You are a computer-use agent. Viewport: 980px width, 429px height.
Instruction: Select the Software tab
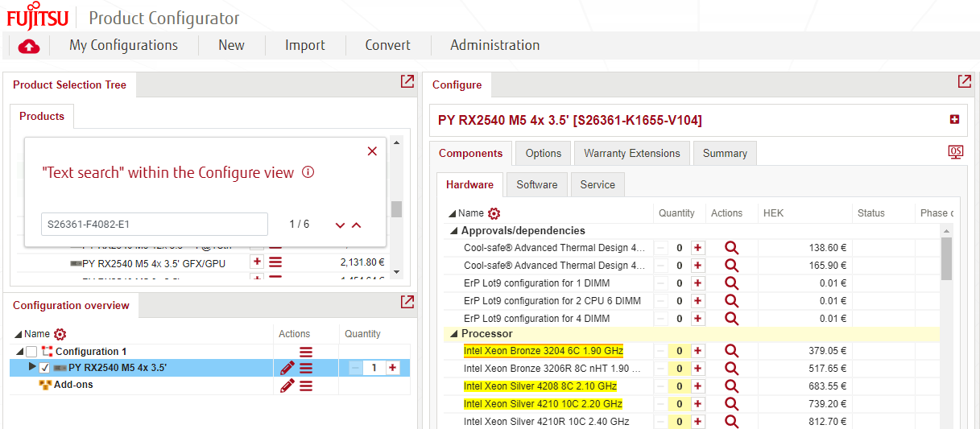(x=537, y=184)
